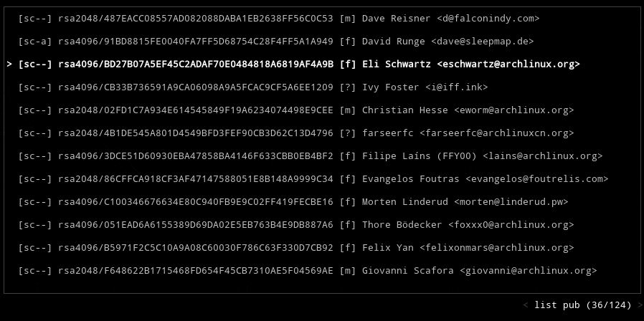Click the list pub (36/124) mode label
Viewport: 644px width, 321px height.
click(582, 305)
